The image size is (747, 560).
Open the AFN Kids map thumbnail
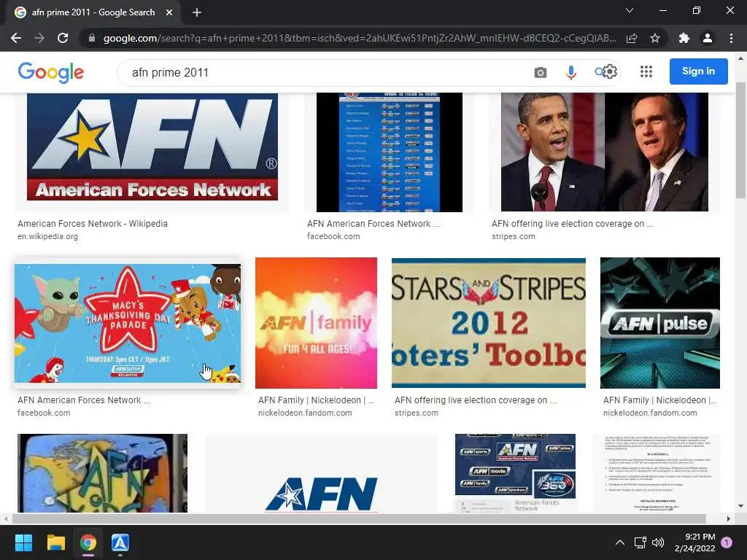tap(102, 472)
